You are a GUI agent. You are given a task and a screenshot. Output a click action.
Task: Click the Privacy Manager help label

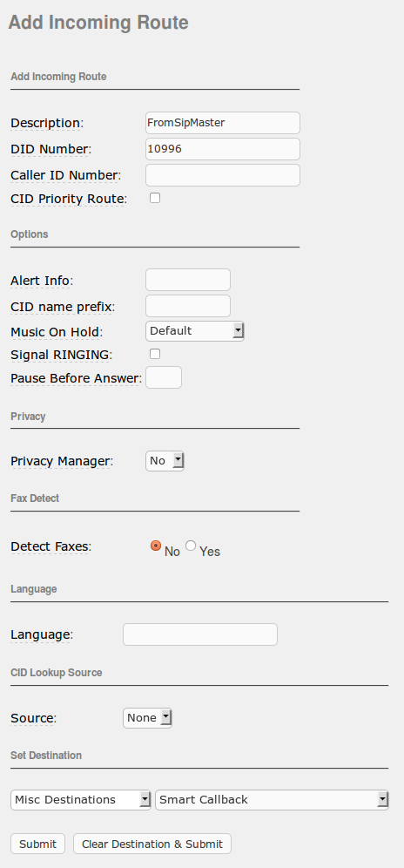click(x=61, y=461)
